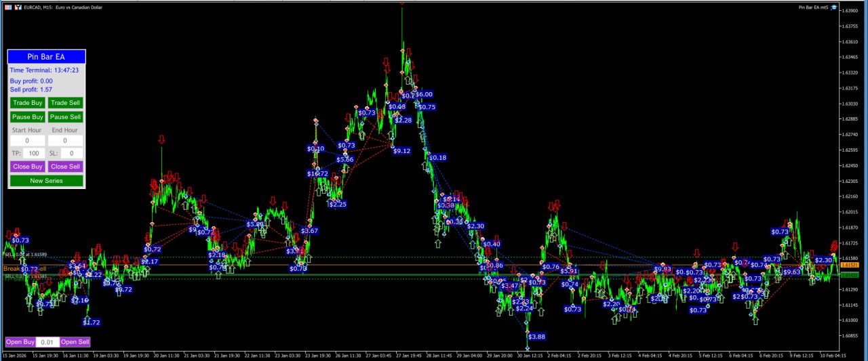Close all buy positions with Close Buy
Screen dimensions: 868x361
tap(28, 167)
